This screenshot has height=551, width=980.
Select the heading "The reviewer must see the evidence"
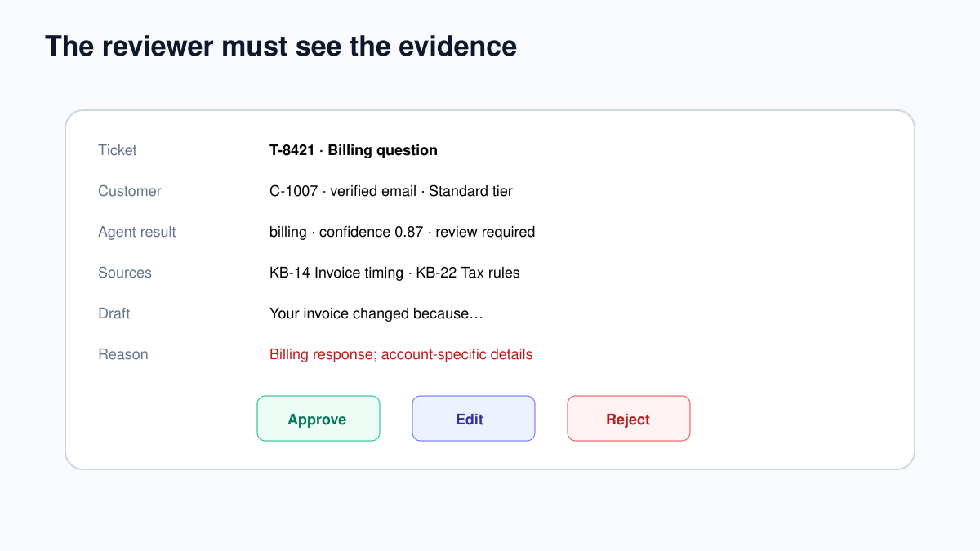281,46
